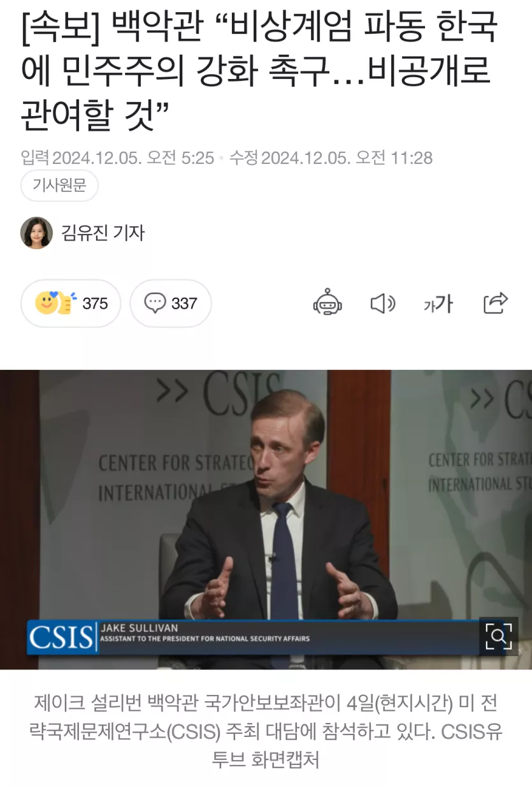Open the AI summary robot icon
Viewport: 532px width, 788px height.
327,303
